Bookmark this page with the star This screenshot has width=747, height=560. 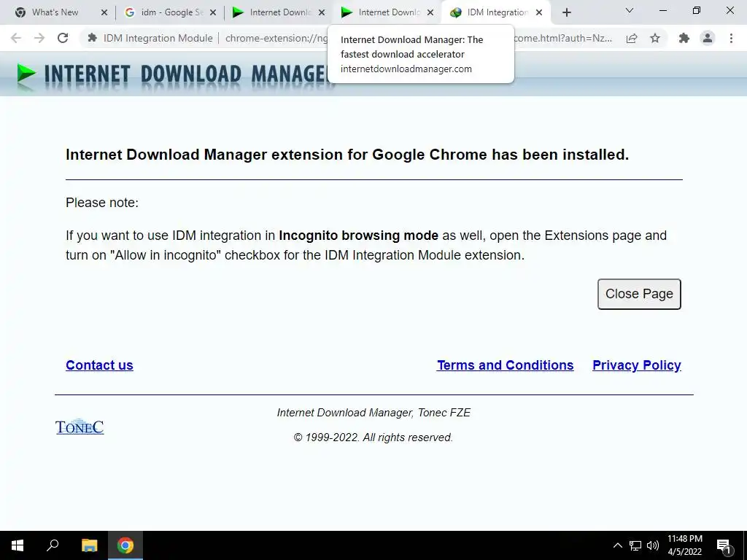pos(655,38)
